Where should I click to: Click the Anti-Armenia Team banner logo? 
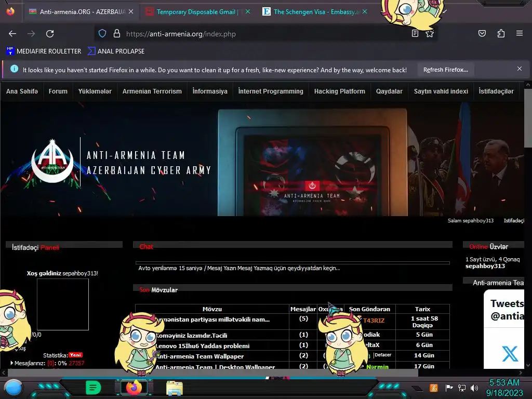52,162
